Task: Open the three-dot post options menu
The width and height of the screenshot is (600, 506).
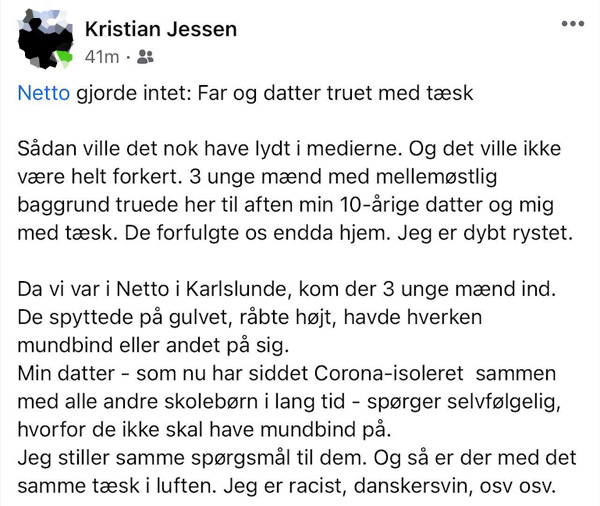Action: [572, 24]
